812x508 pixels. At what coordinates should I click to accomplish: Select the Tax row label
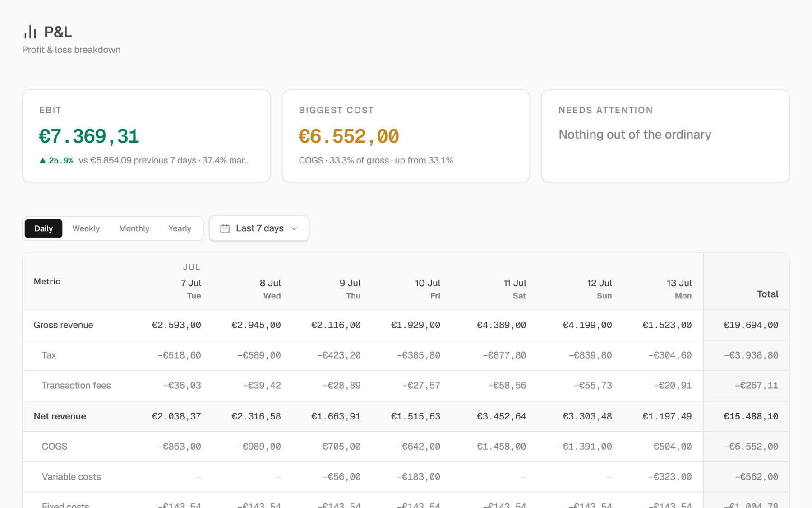[x=49, y=355]
